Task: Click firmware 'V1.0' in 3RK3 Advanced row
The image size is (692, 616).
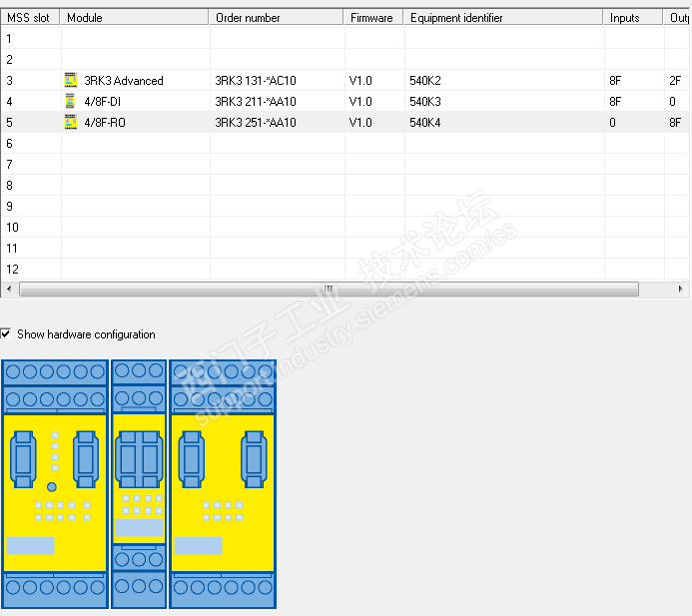Action: 360,80
